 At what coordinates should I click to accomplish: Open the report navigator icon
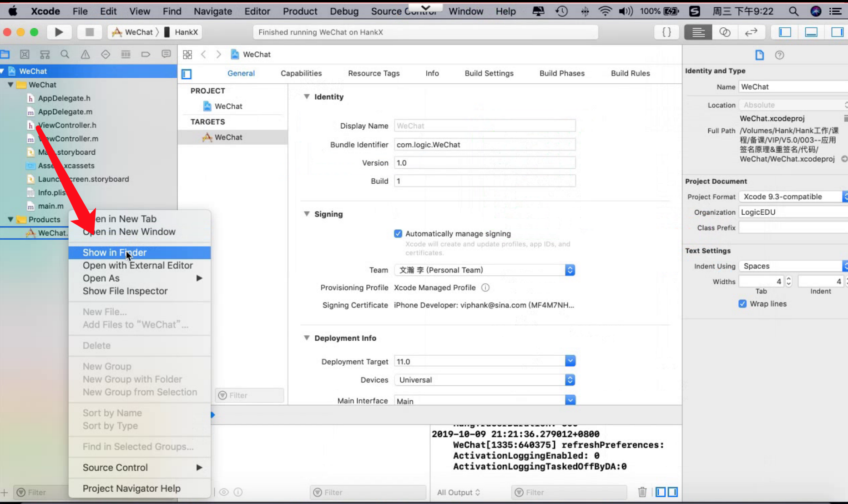coord(166,54)
